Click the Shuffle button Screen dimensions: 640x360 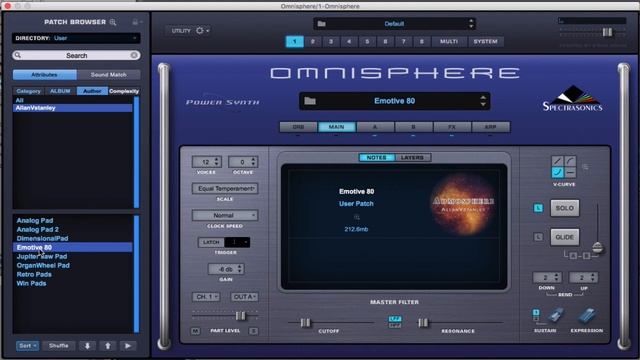click(59, 346)
